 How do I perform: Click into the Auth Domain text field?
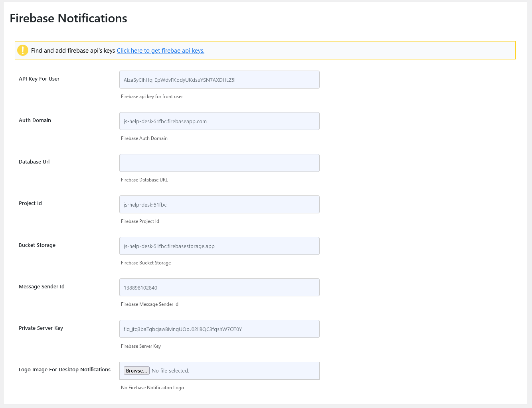tap(219, 121)
